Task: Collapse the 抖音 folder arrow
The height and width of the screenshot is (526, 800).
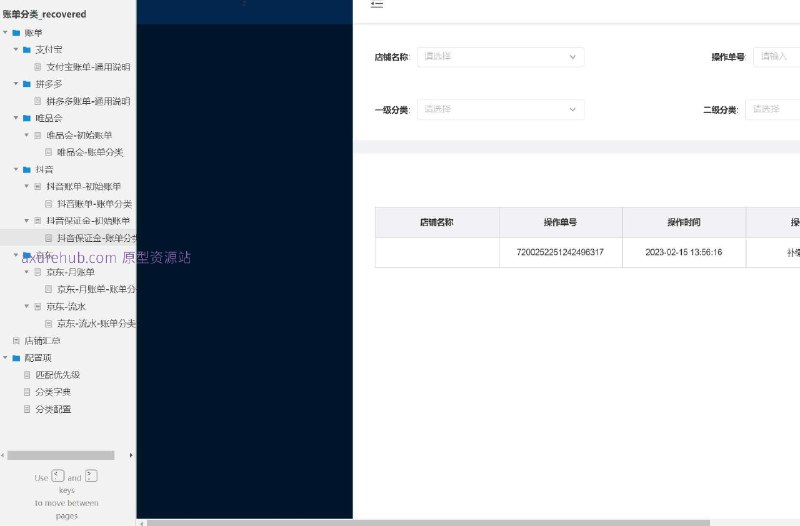Action: 16,169
